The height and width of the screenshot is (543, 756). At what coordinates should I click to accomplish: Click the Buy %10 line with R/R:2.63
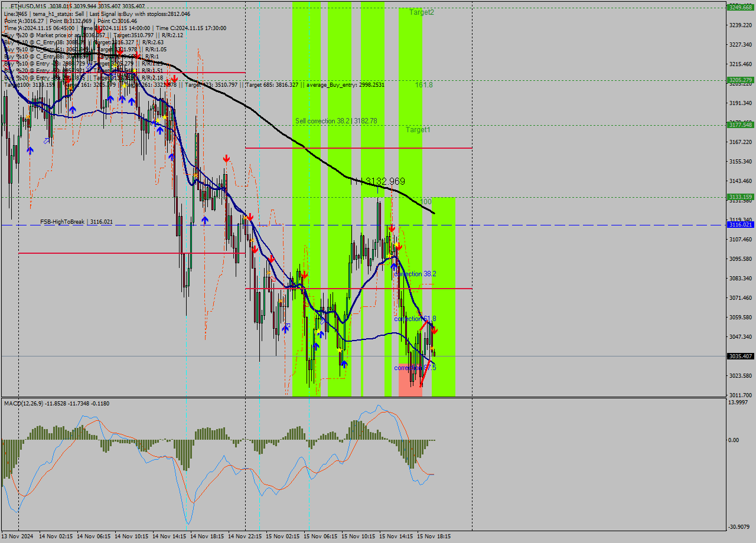84,42
